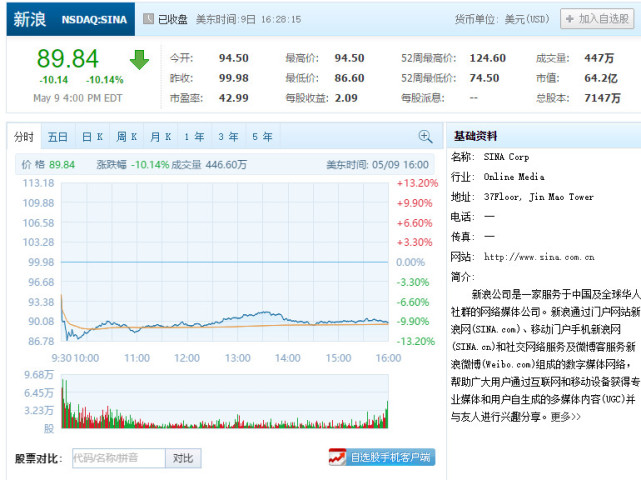Click the NSDAQ:SINA ticker label
The image size is (641, 480).
[94, 20]
